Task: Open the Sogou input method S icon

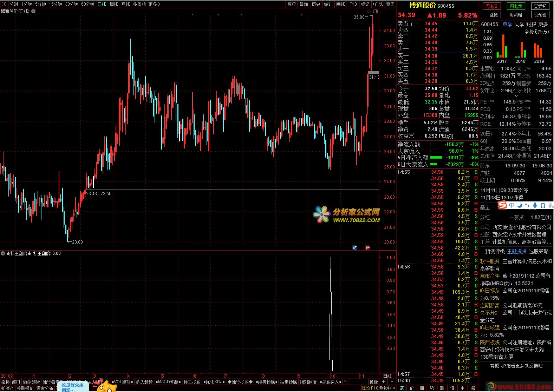Action: (x=503, y=205)
